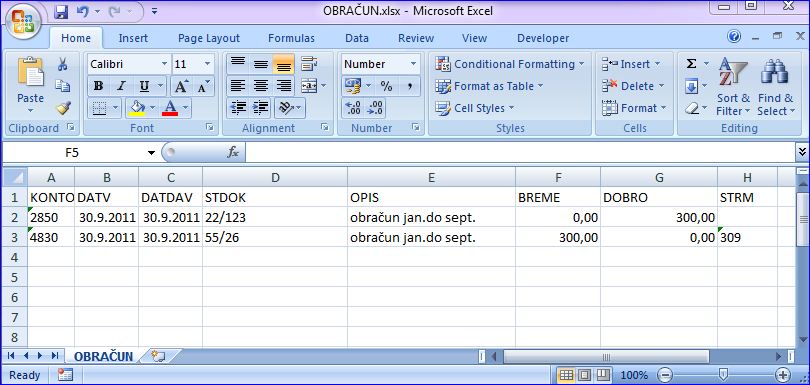Viewport: 810px width, 385px height.
Task: Enable center text alignment
Action: pyautogui.click(x=261, y=86)
